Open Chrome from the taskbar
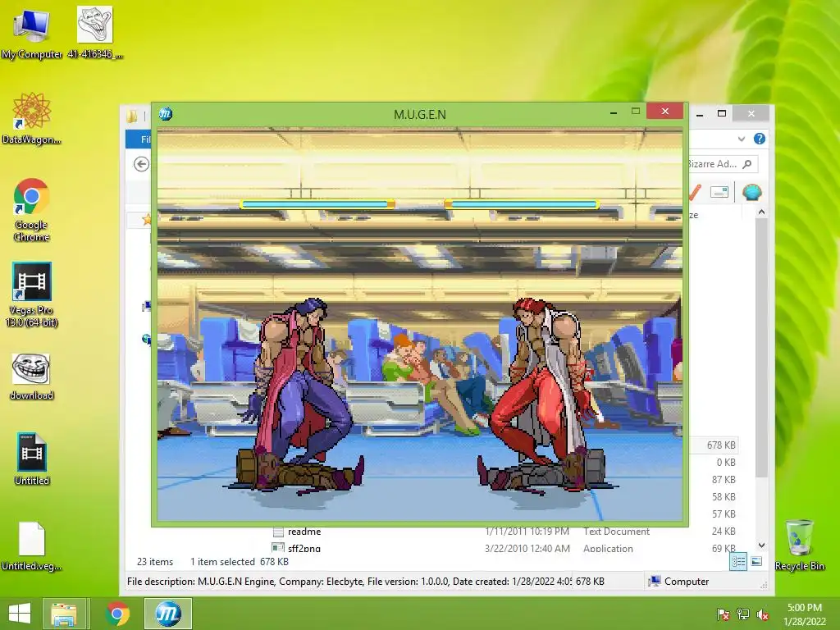 (x=117, y=614)
